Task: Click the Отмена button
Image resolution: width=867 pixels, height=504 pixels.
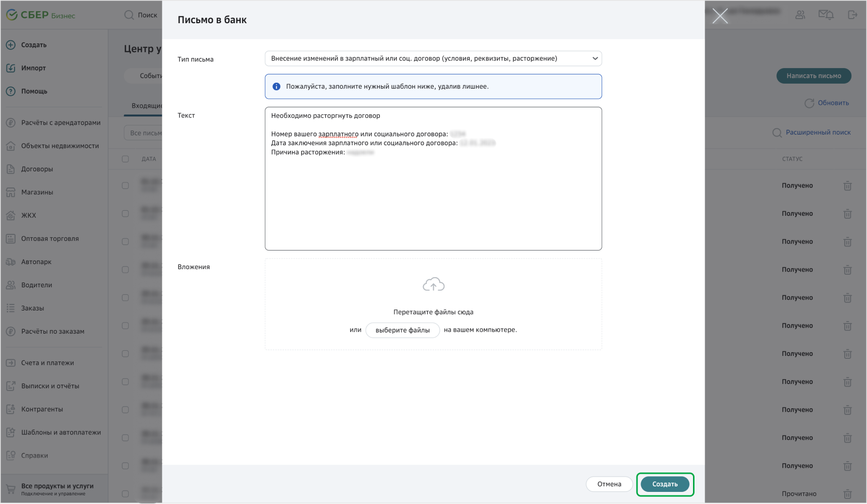Action: coord(609,484)
